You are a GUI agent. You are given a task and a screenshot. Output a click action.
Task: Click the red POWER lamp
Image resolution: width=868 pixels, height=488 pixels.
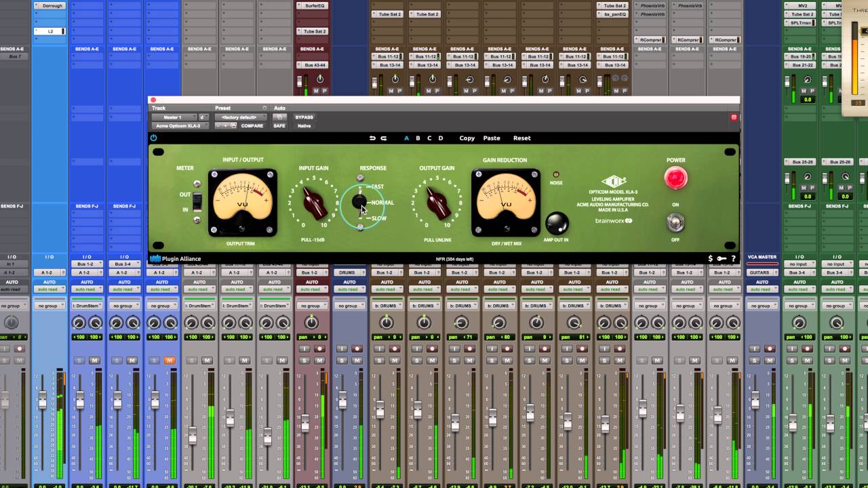[676, 178]
